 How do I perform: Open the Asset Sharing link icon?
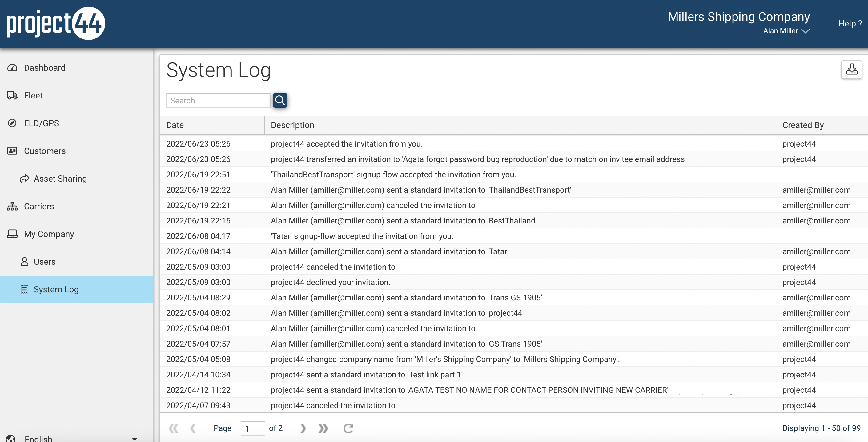(x=24, y=179)
